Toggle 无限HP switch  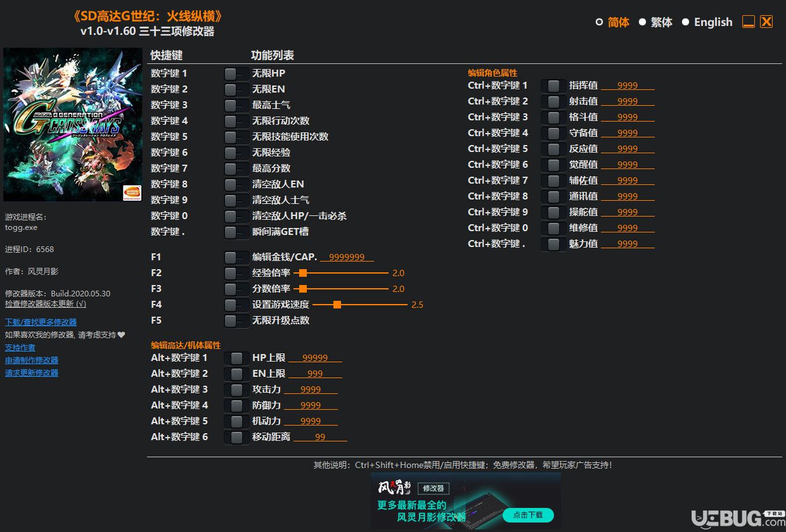pos(236,73)
